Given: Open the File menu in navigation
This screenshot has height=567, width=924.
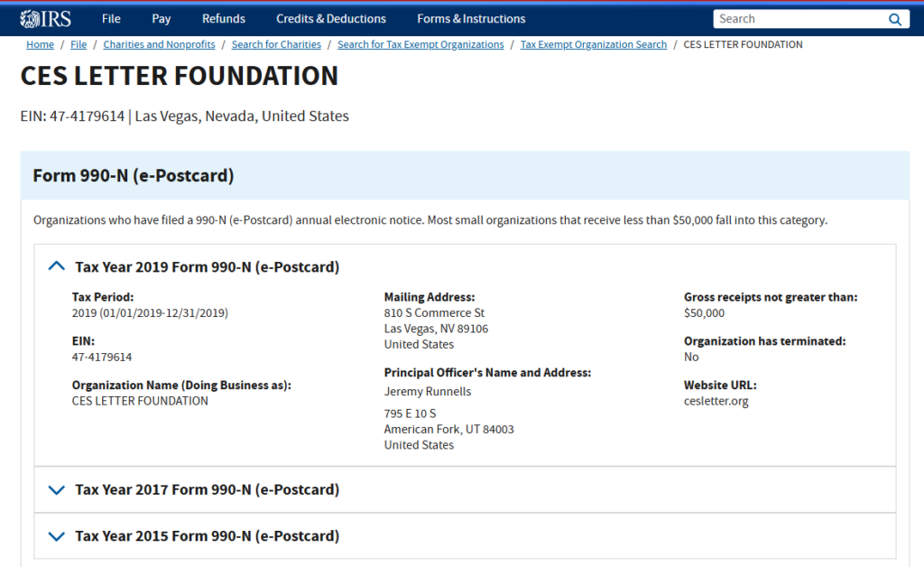Looking at the screenshot, I should tap(111, 18).
